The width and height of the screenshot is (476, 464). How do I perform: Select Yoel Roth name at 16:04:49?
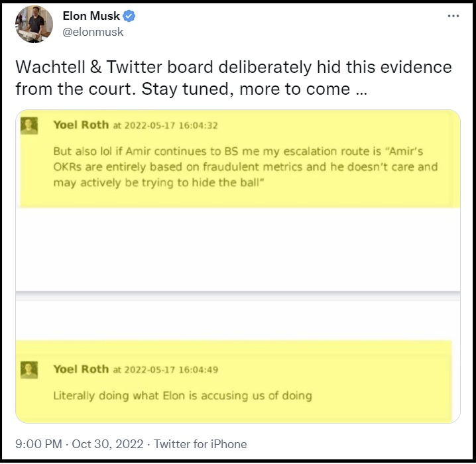pos(81,369)
